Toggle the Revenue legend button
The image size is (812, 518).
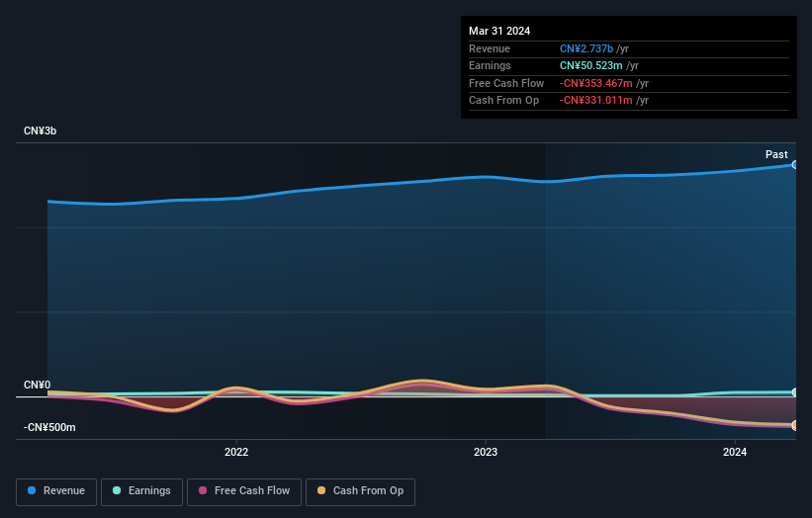56,491
